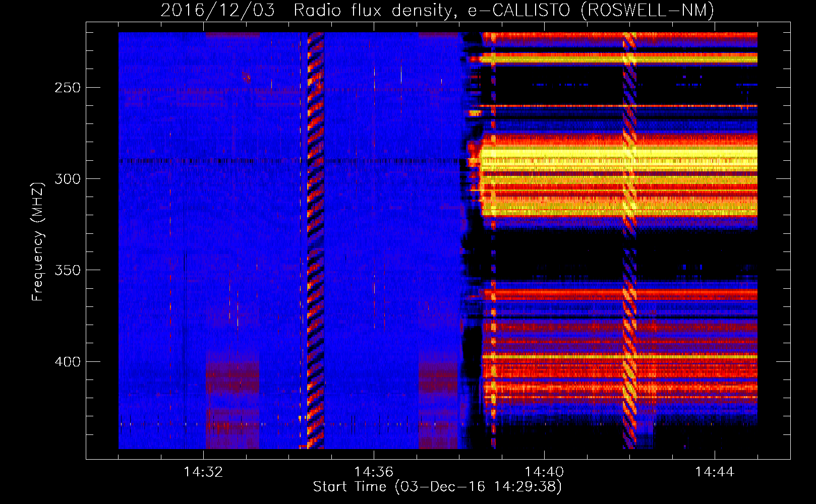Click the 250 frequency tick label
This screenshot has height=504, width=816.
tap(68, 88)
